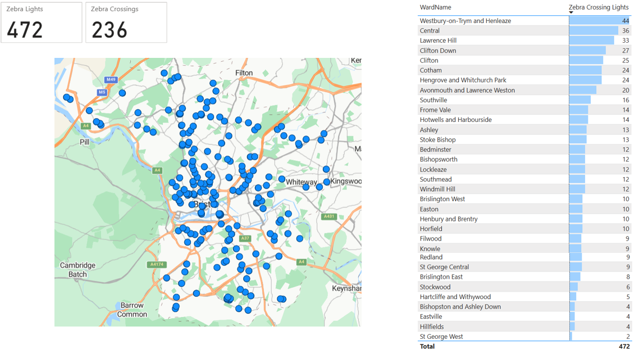The width and height of the screenshot is (644, 358).
Task: Click the sort arrow under Zebra Crossing Lights
Action: click(571, 12)
